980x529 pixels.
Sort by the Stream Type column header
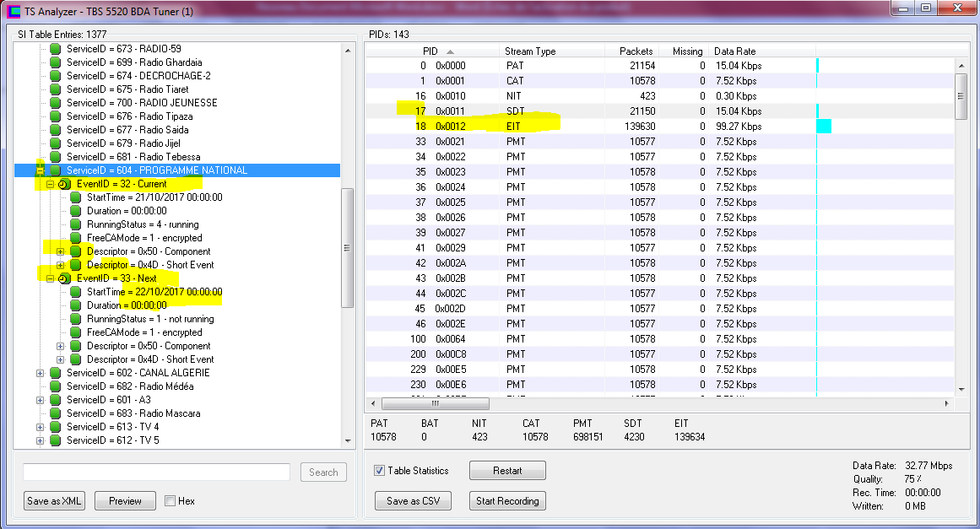point(530,51)
